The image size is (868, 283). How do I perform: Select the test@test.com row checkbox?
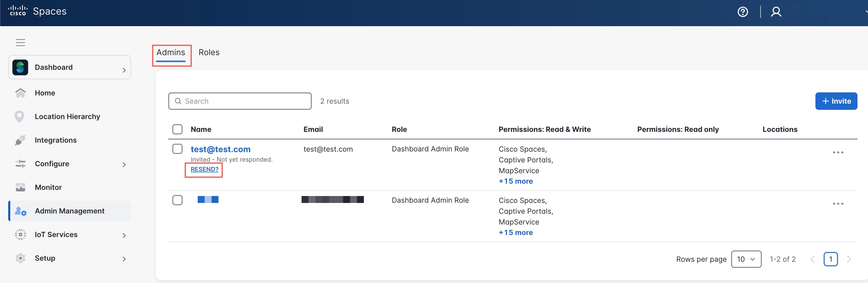(x=177, y=149)
